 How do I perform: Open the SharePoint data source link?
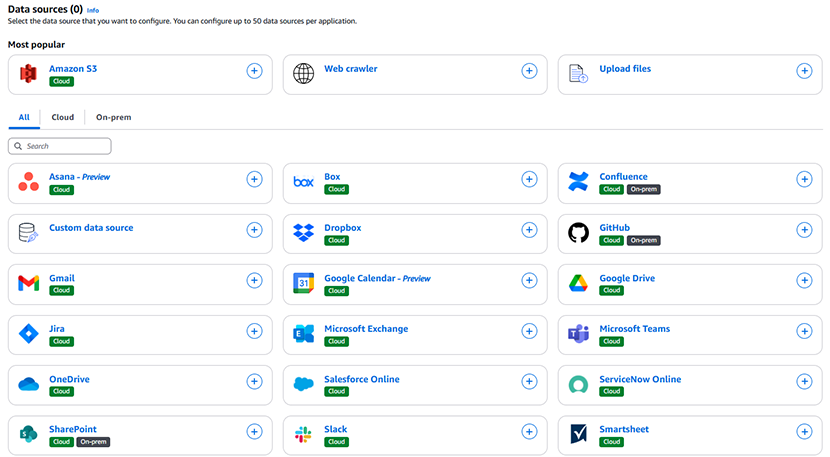click(x=73, y=429)
